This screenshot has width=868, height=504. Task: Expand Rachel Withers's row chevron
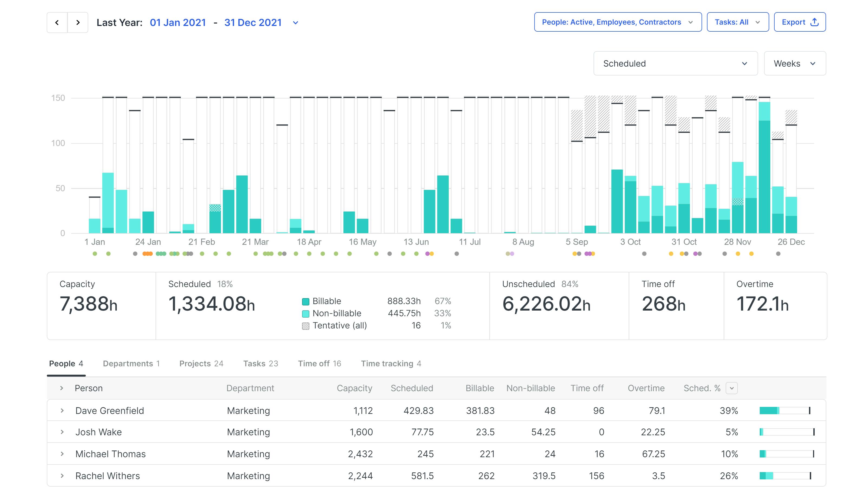coord(62,476)
